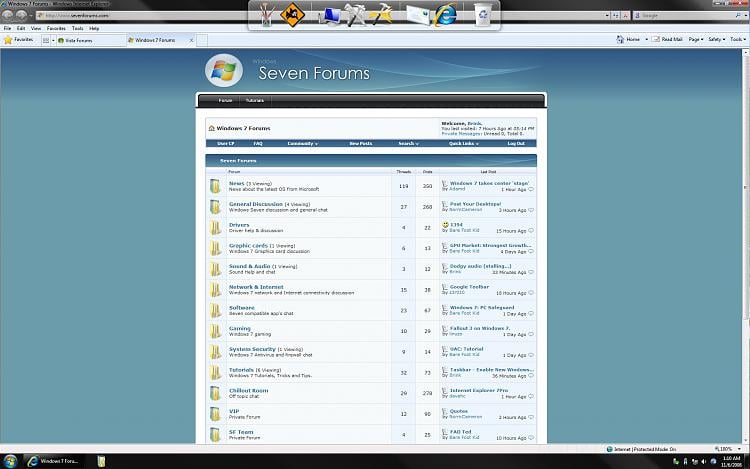Open the FAQ navbar link
Viewport: 750px width, 469px height.
(258, 143)
